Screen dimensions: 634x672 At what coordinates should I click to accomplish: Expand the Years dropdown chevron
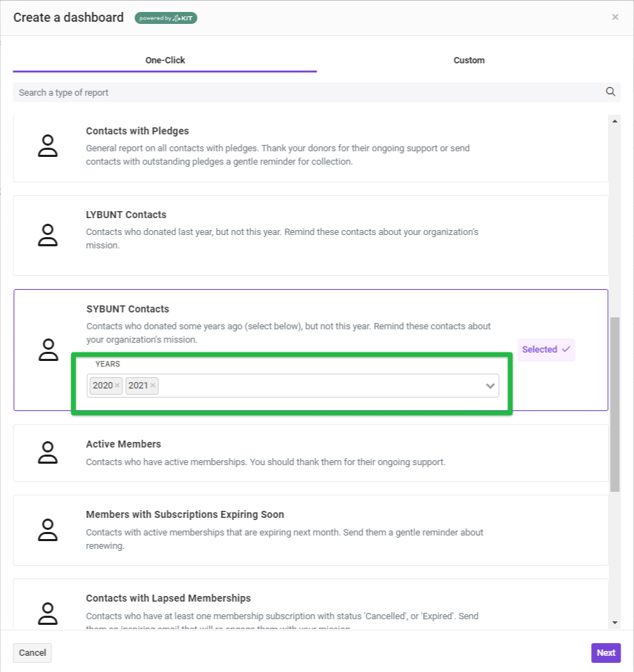click(490, 386)
